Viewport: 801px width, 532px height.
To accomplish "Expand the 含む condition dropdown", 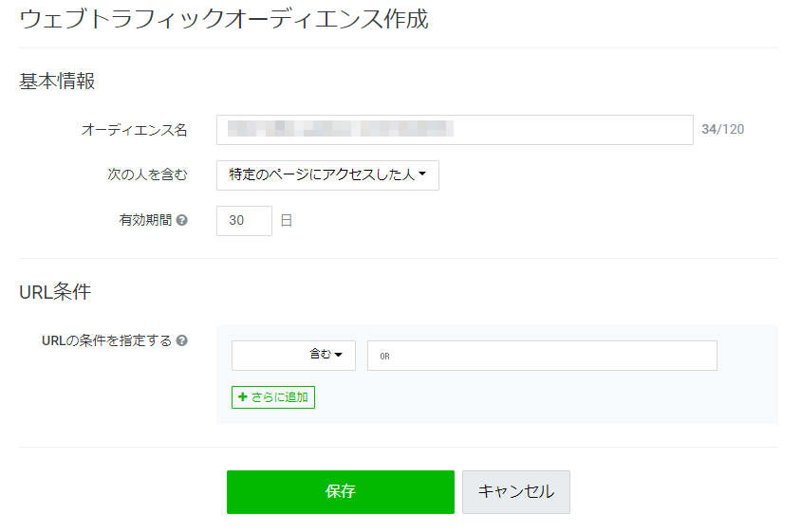I will (293, 356).
